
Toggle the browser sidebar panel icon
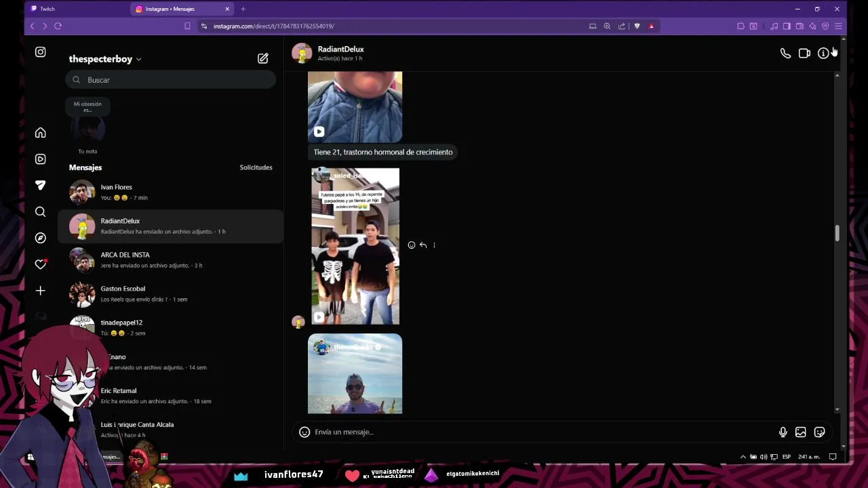click(787, 26)
